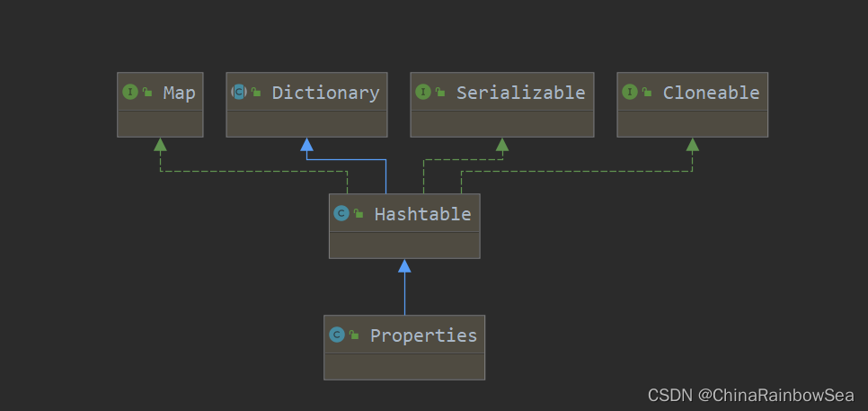Select the Serializable label text
This screenshot has height=411, width=868.
coord(520,93)
